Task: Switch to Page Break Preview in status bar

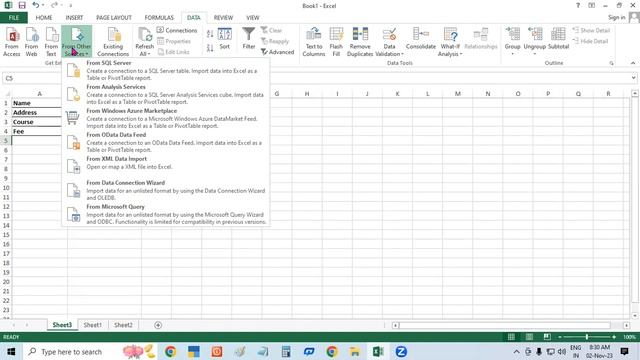Action: tap(547, 337)
